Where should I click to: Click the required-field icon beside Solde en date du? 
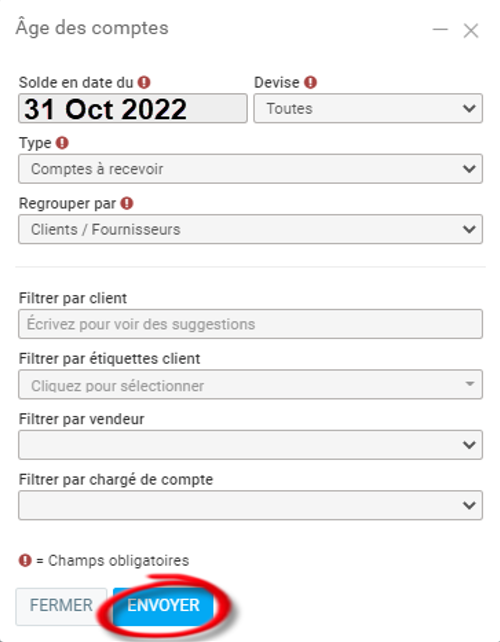(144, 82)
